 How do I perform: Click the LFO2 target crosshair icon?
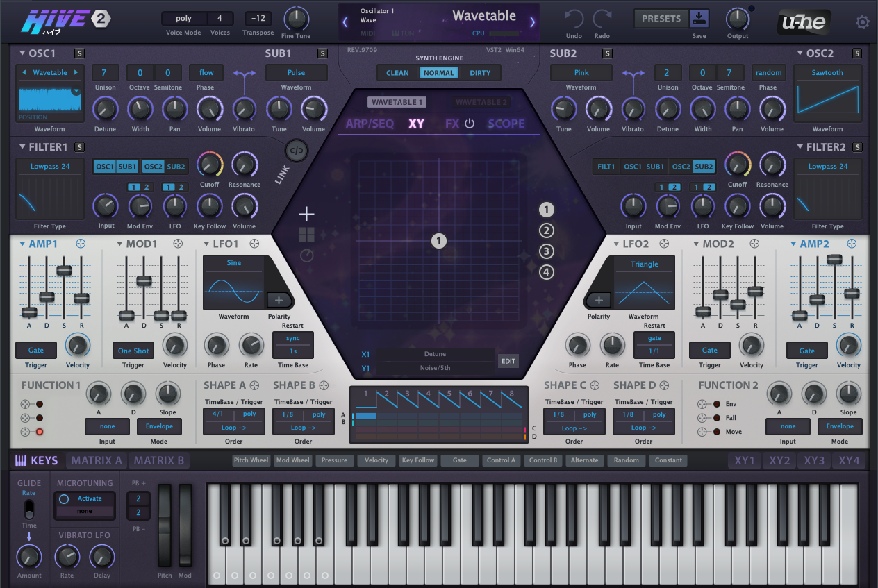point(664,244)
